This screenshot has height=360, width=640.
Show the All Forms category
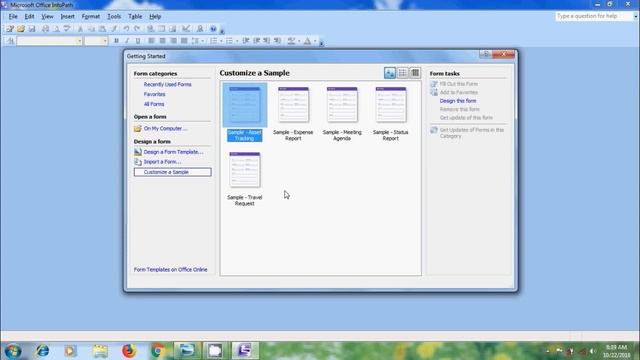154,104
